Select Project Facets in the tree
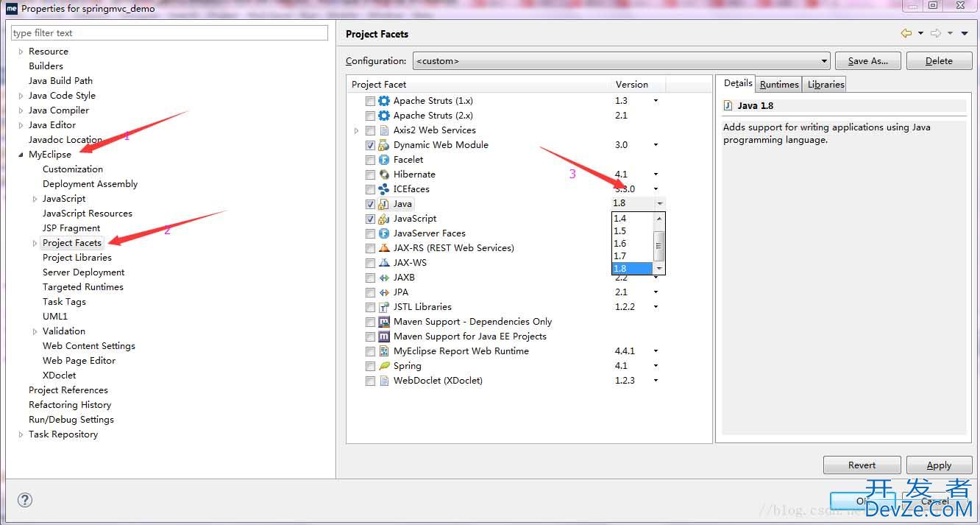The image size is (980, 525). tap(72, 243)
